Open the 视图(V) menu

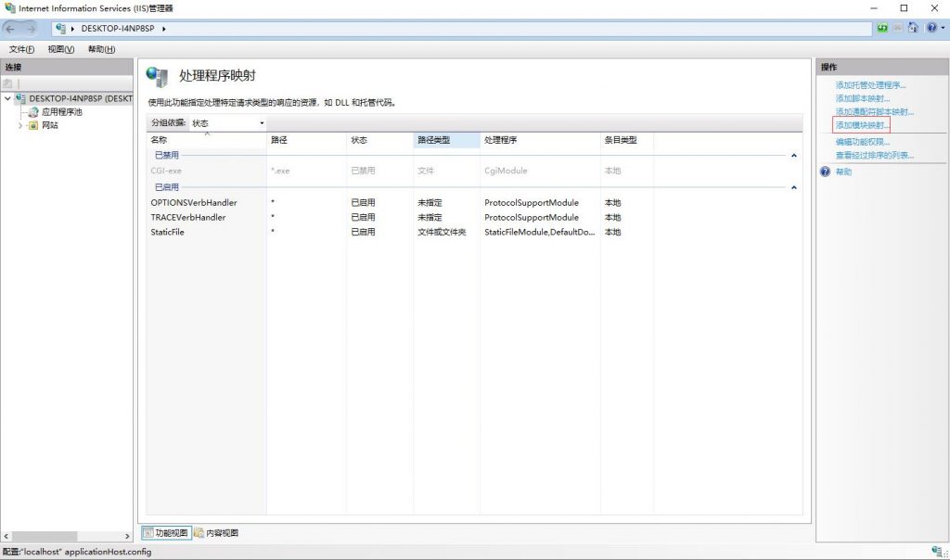(x=60, y=49)
